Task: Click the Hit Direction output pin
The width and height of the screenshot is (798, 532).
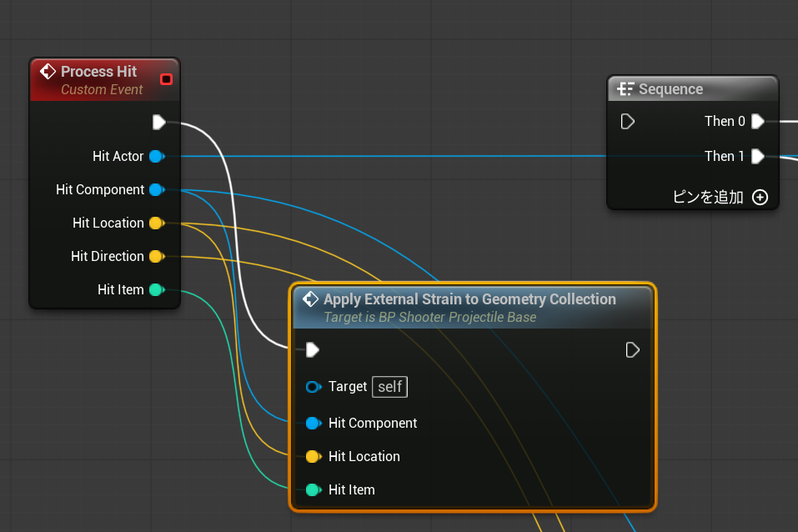Action: (156, 256)
